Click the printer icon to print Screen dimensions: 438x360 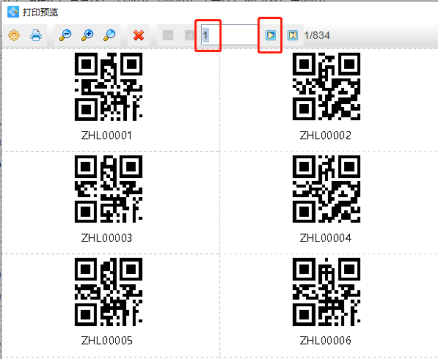(x=36, y=35)
